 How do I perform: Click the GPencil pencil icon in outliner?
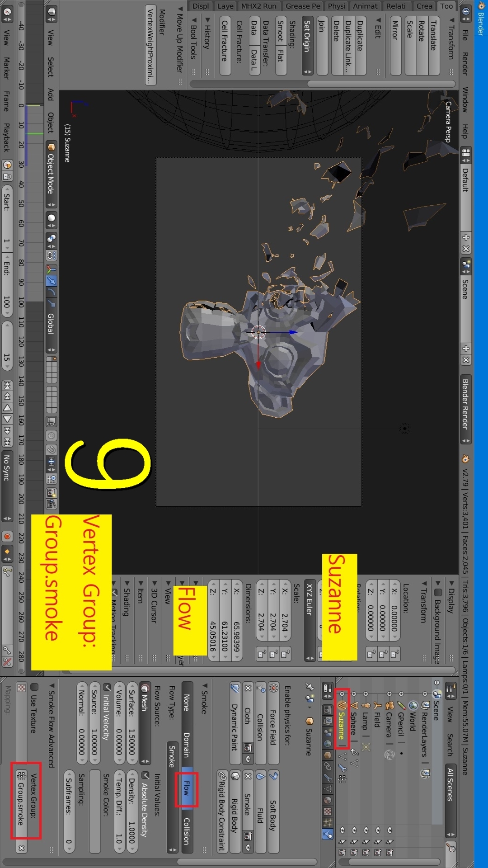tap(401, 705)
